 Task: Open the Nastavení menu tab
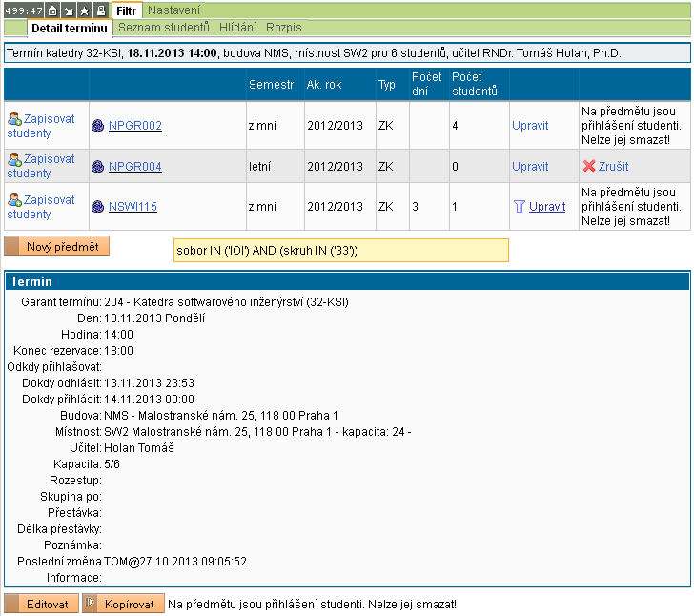(173, 10)
